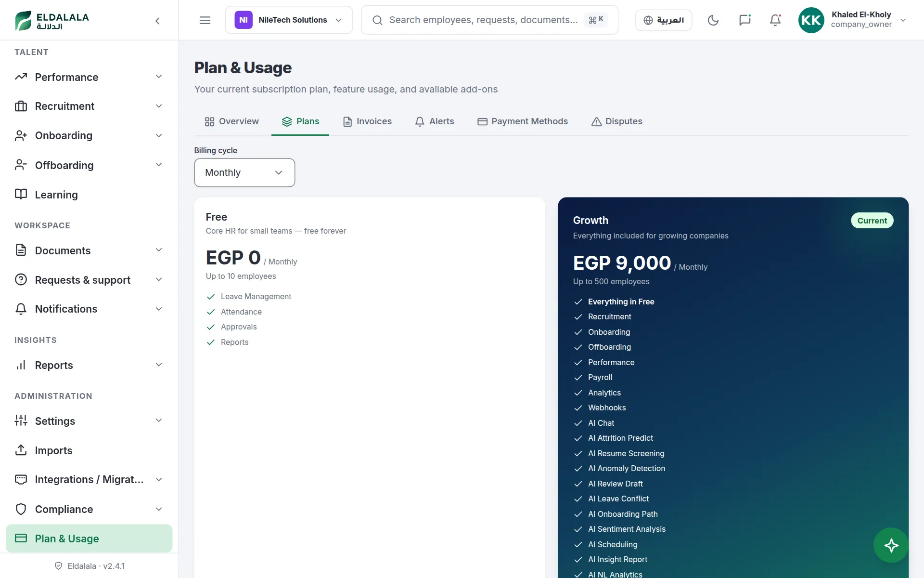Image resolution: width=924 pixels, height=578 pixels.
Task: Expand the Offboarding sidebar section
Action: click(x=89, y=165)
